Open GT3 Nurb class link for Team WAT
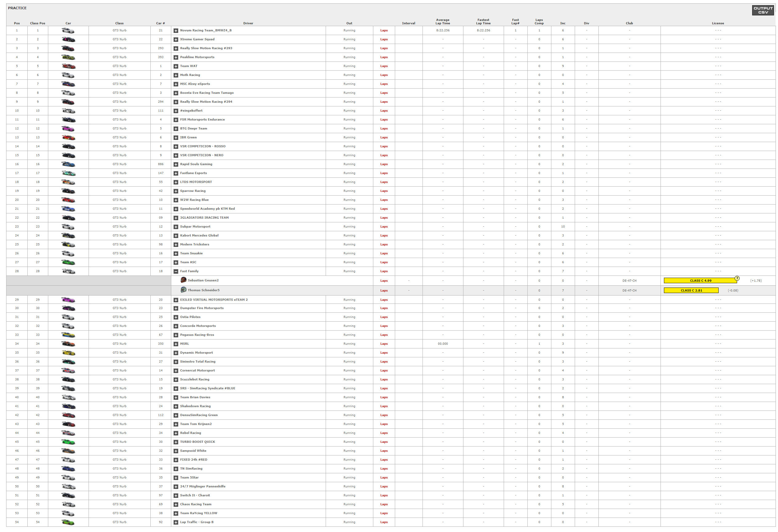The width and height of the screenshot is (778, 532). coord(120,66)
